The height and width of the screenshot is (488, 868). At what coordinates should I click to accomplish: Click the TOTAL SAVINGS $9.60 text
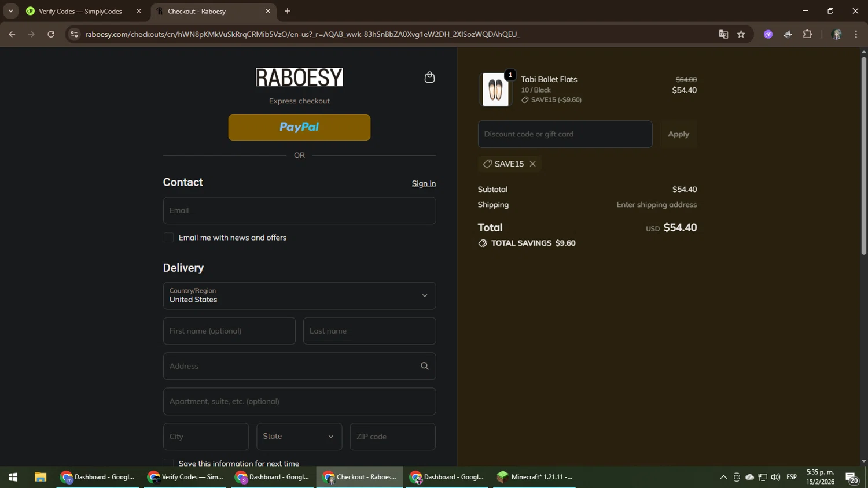pos(533,243)
